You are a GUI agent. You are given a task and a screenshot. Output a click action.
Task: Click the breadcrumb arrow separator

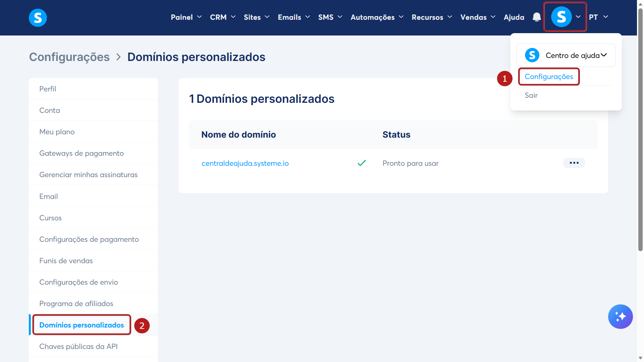point(118,57)
